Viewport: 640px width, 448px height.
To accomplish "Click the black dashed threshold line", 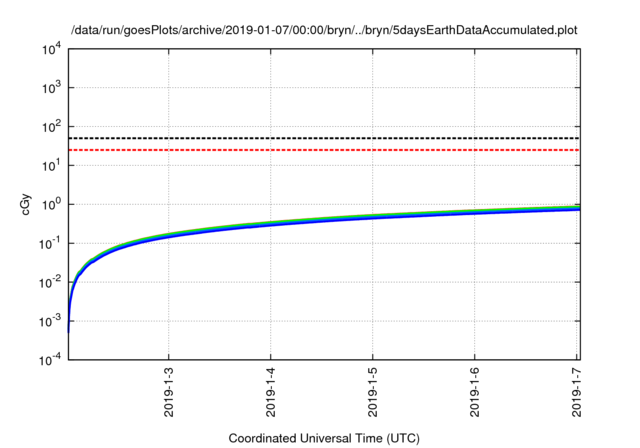I will click(324, 138).
